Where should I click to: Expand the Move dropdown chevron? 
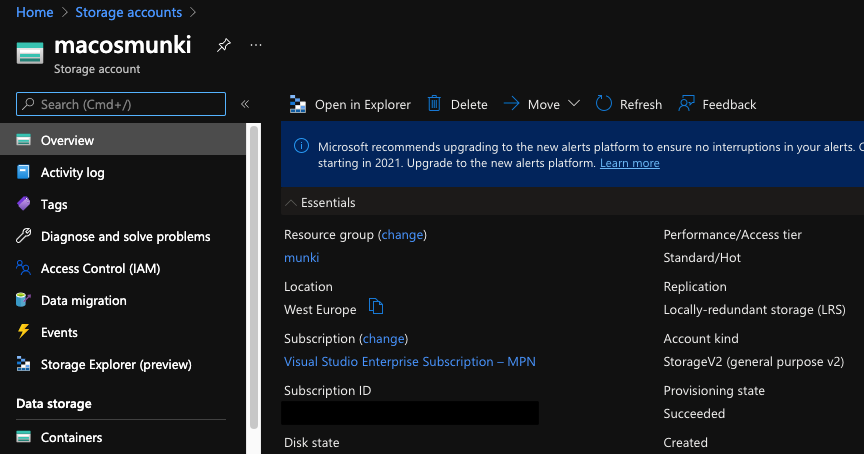(574, 104)
